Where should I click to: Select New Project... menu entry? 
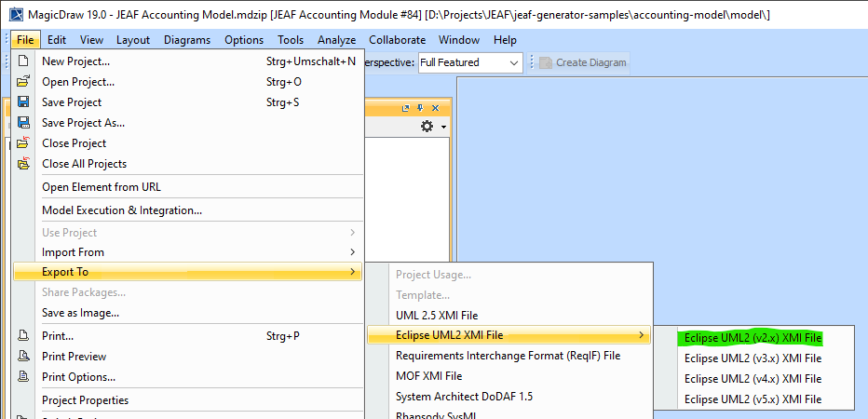coord(187,61)
